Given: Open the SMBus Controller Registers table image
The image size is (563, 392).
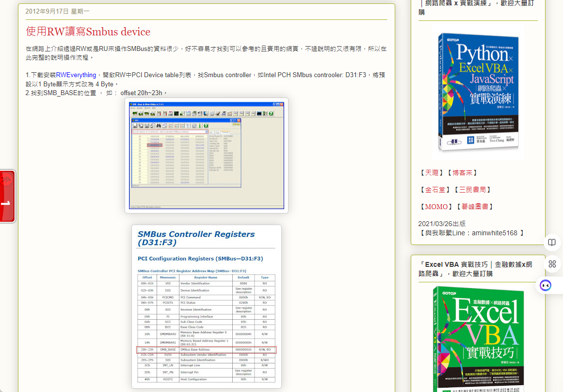Looking at the screenshot, I should click(207, 307).
